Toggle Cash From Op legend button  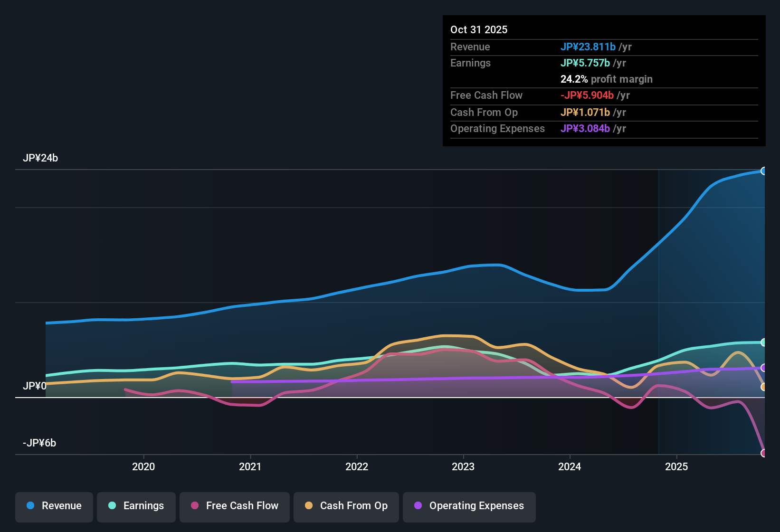coord(346,506)
